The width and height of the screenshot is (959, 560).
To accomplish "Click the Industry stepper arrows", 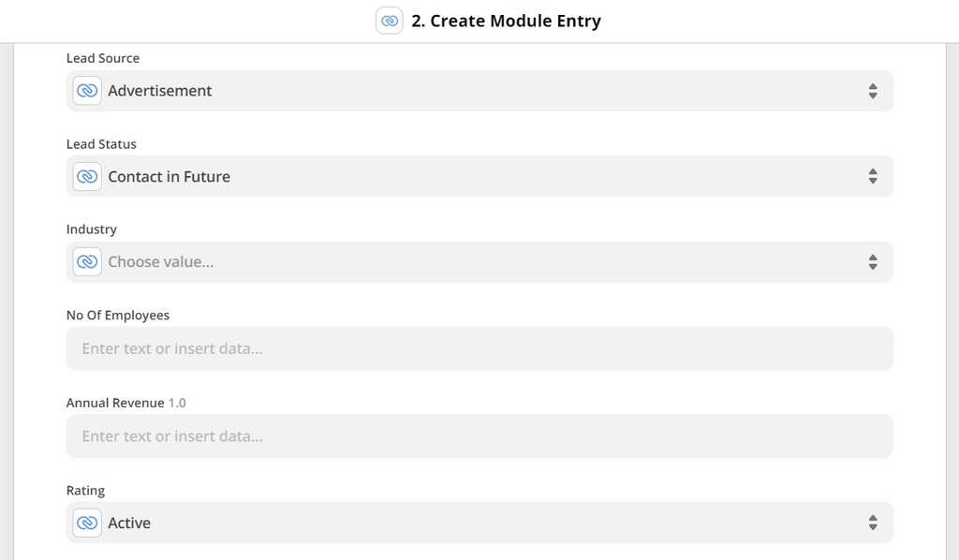I will [x=873, y=261].
